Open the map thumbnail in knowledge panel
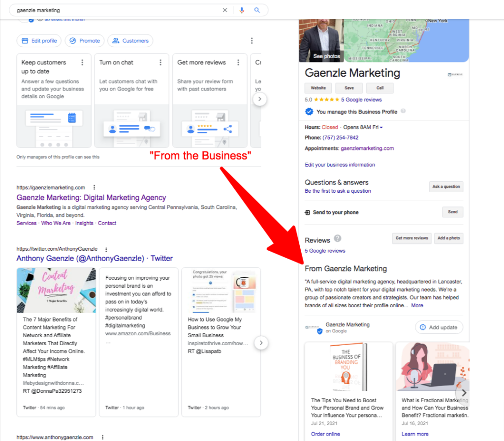This screenshot has height=441, width=504. pos(407,41)
